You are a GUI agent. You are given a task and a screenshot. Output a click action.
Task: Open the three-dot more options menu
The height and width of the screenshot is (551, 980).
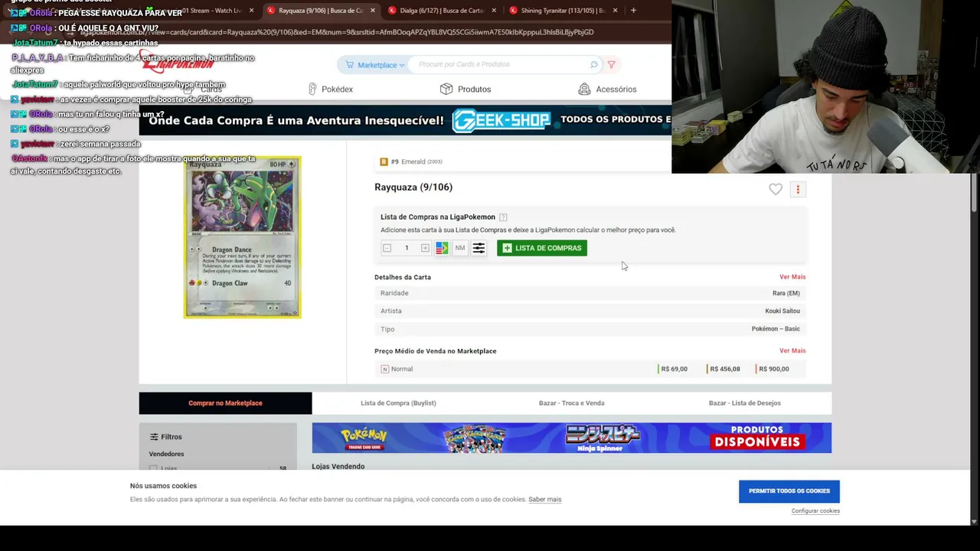point(798,189)
